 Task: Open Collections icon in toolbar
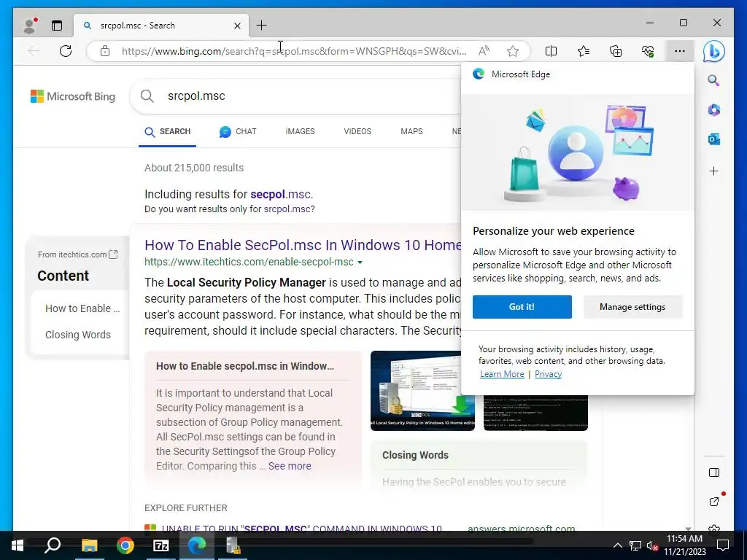point(616,51)
